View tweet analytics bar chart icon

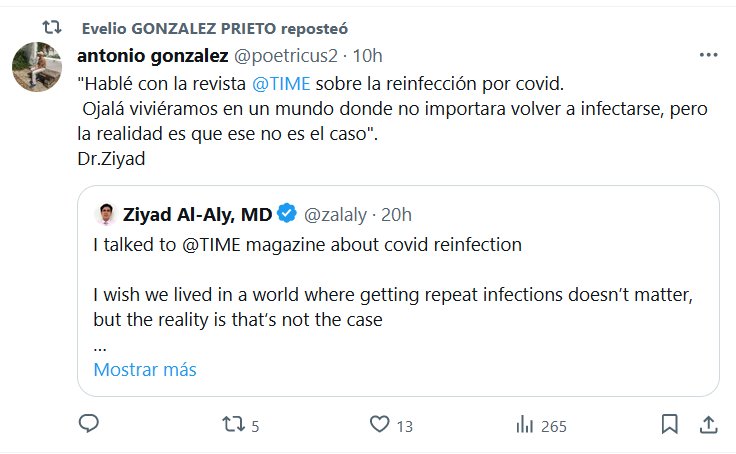[x=524, y=425]
